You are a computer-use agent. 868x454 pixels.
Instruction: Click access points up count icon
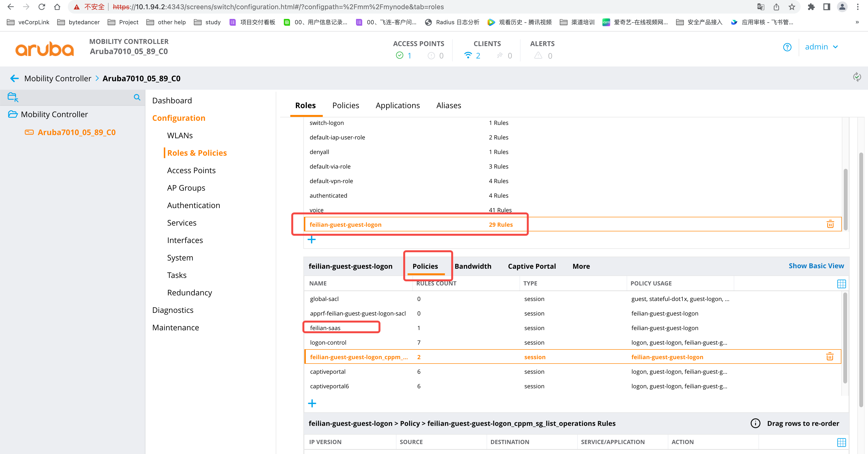pos(400,55)
